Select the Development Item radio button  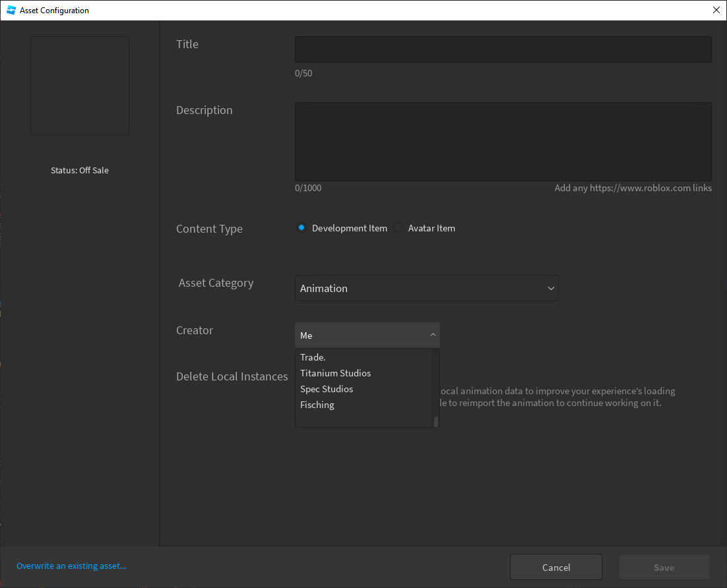(301, 227)
